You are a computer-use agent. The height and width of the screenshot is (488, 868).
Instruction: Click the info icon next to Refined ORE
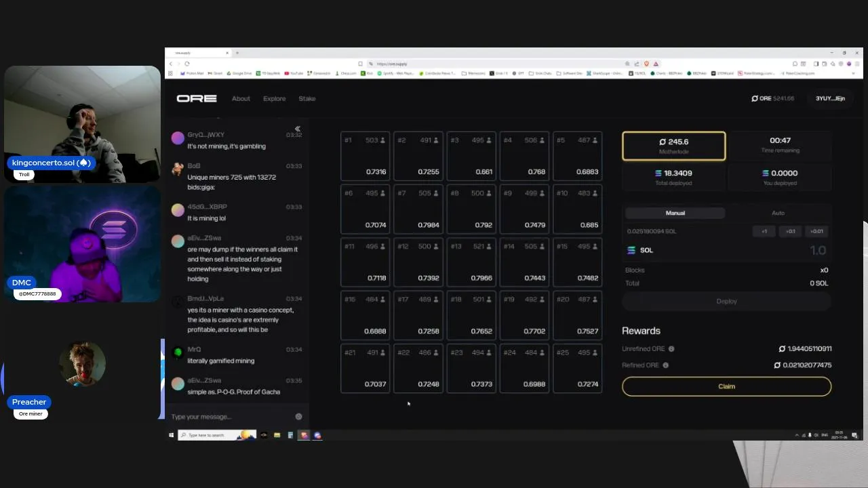coord(665,365)
